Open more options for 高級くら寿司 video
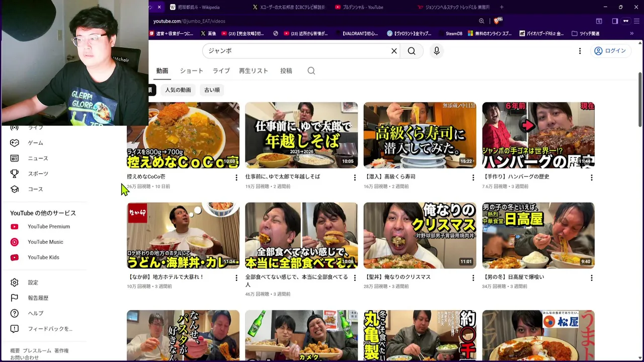 click(x=473, y=177)
